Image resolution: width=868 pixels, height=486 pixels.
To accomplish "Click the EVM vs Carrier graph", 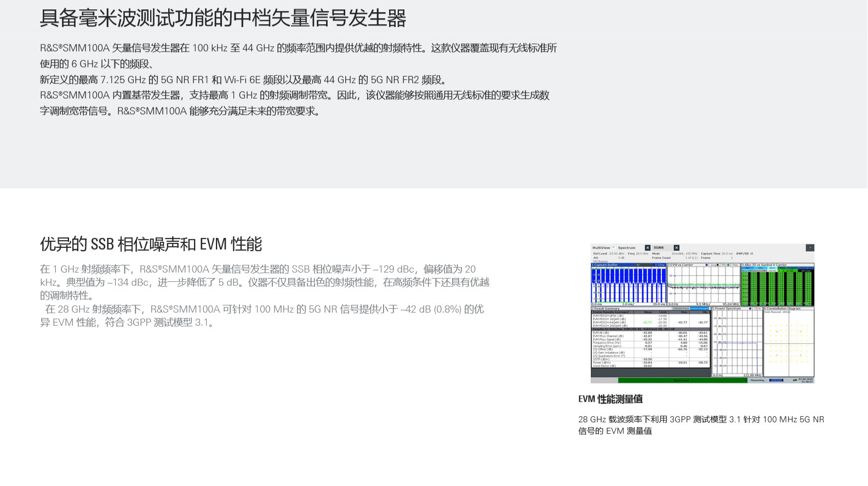I will [x=703, y=285].
